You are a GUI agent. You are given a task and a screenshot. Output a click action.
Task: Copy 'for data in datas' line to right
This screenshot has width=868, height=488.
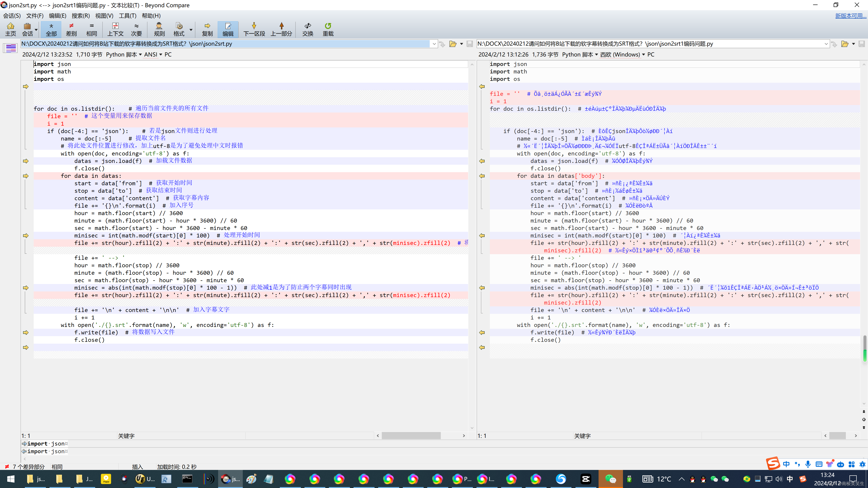coord(26,176)
